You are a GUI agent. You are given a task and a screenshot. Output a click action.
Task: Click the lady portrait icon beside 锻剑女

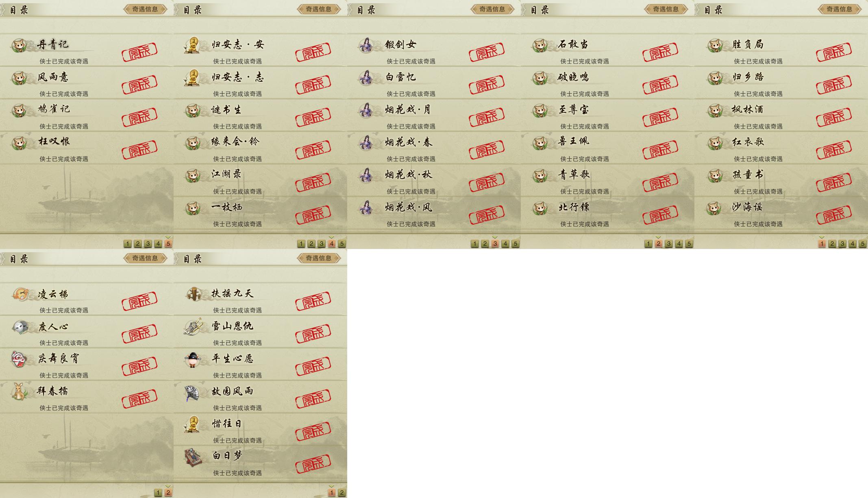[366, 45]
